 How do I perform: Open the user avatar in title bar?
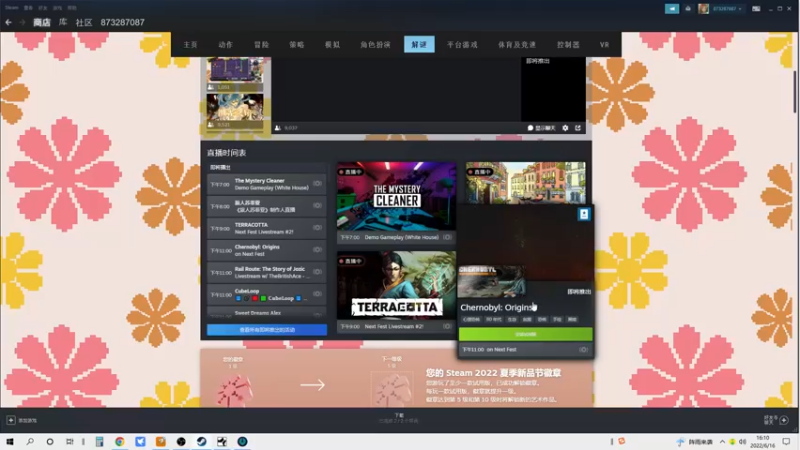703,9
